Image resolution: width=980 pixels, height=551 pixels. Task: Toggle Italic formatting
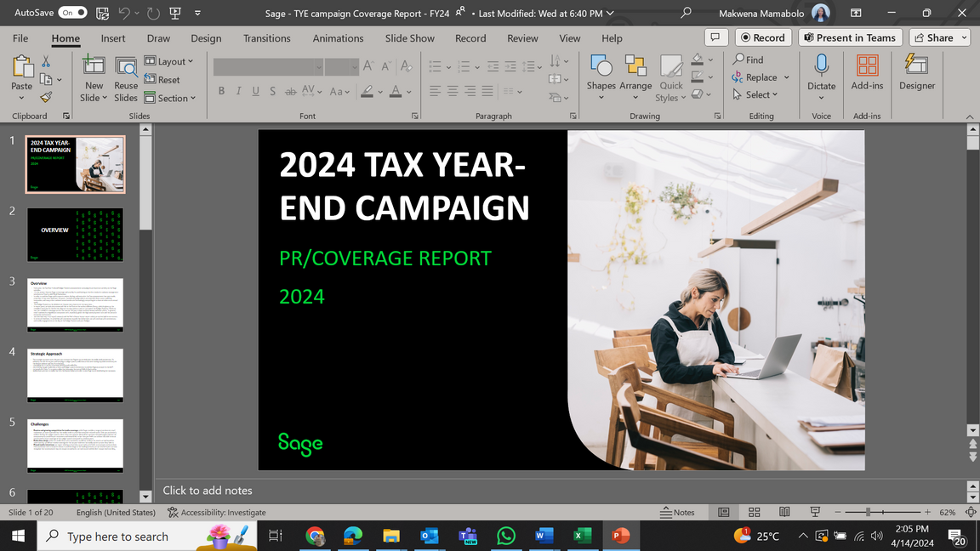[238, 91]
